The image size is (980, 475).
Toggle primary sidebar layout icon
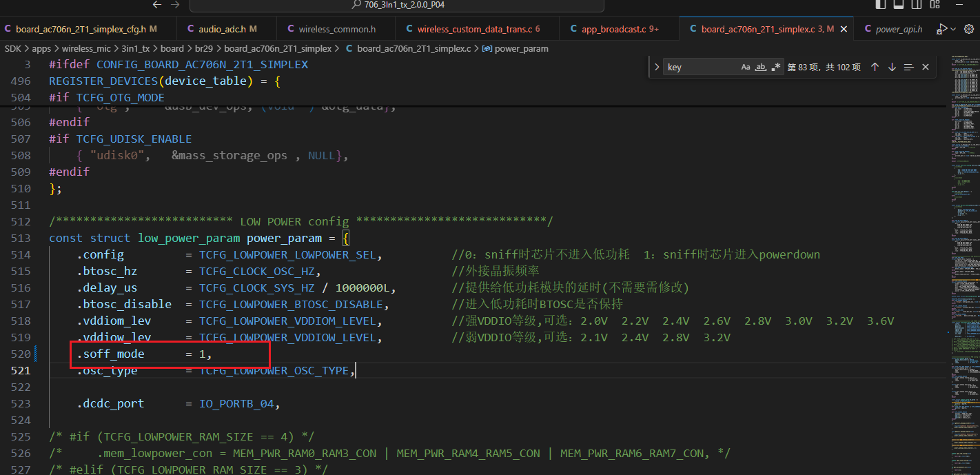point(881,4)
